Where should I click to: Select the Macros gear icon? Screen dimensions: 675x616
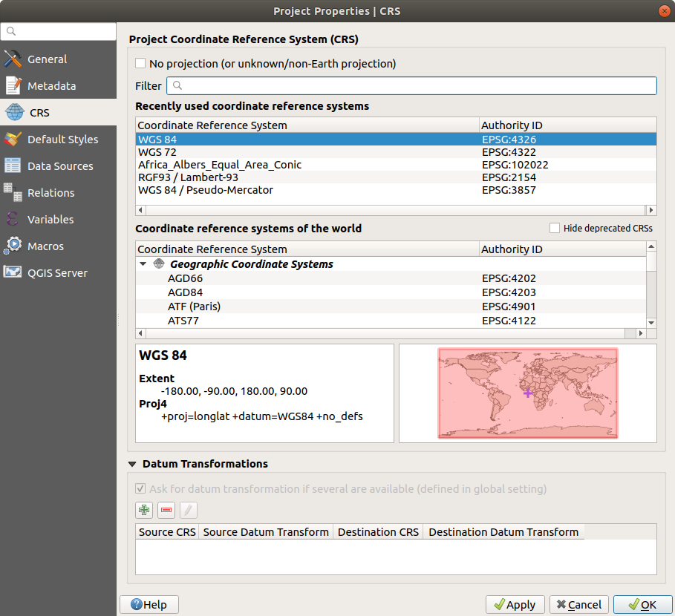(13, 246)
